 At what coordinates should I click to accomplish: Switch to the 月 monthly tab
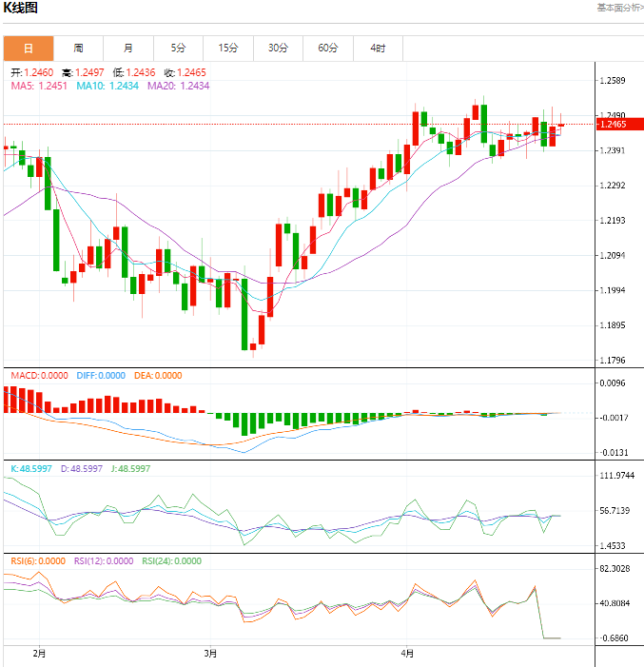click(128, 49)
